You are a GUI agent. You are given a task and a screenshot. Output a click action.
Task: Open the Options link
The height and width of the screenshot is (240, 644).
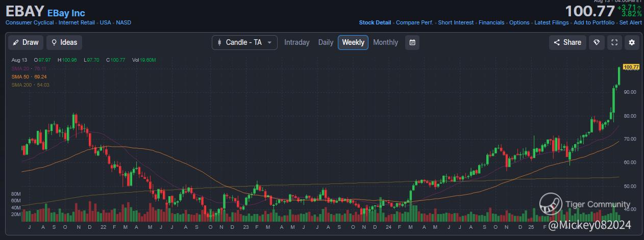(x=519, y=22)
